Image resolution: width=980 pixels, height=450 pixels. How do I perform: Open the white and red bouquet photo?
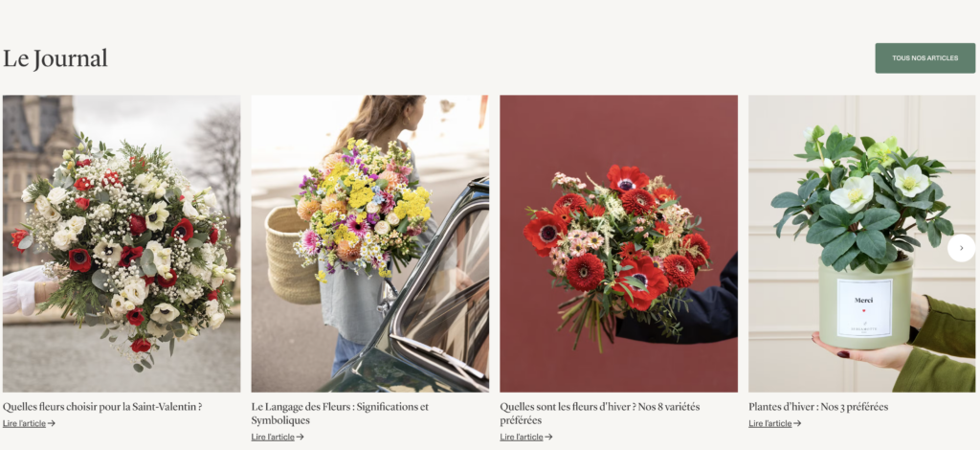point(122,244)
